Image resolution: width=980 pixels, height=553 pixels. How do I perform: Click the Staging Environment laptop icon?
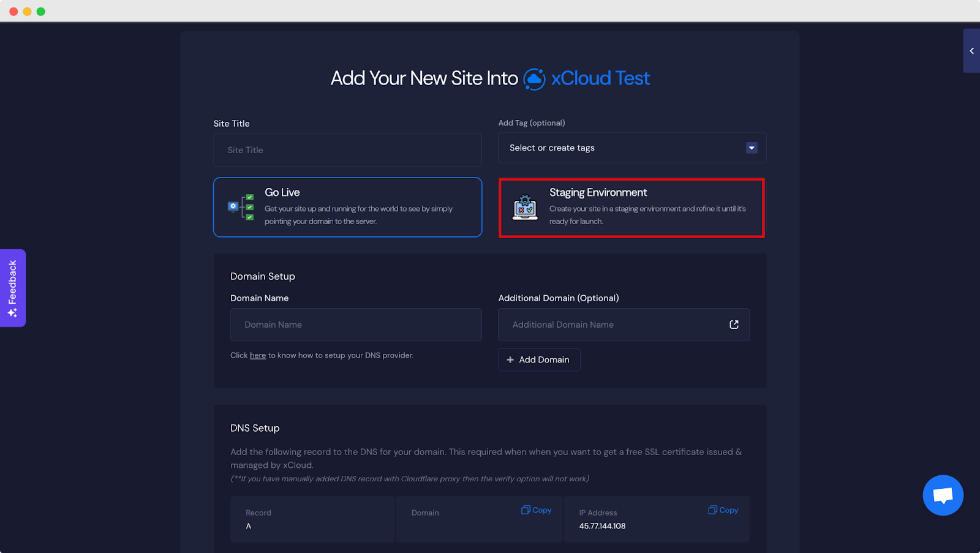coord(525,208)
